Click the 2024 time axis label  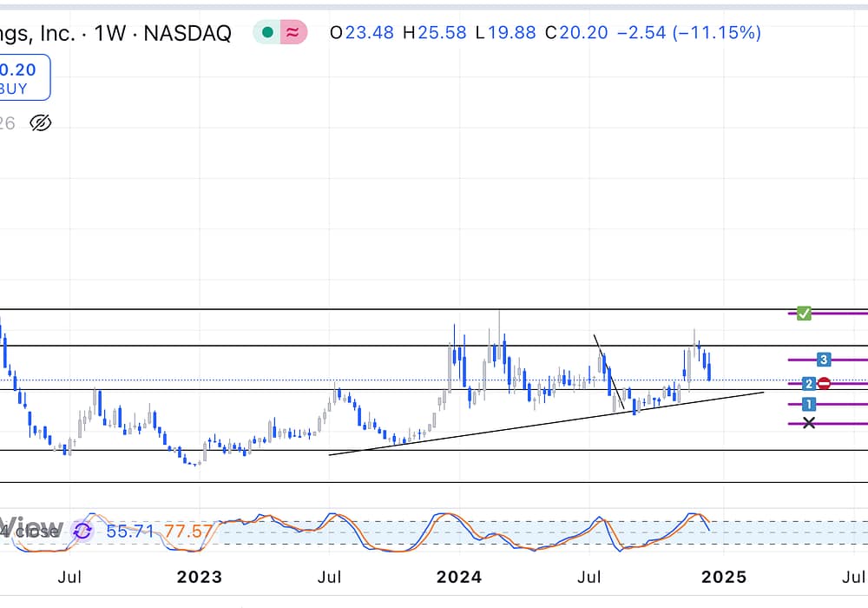click(x=458, y=577)
